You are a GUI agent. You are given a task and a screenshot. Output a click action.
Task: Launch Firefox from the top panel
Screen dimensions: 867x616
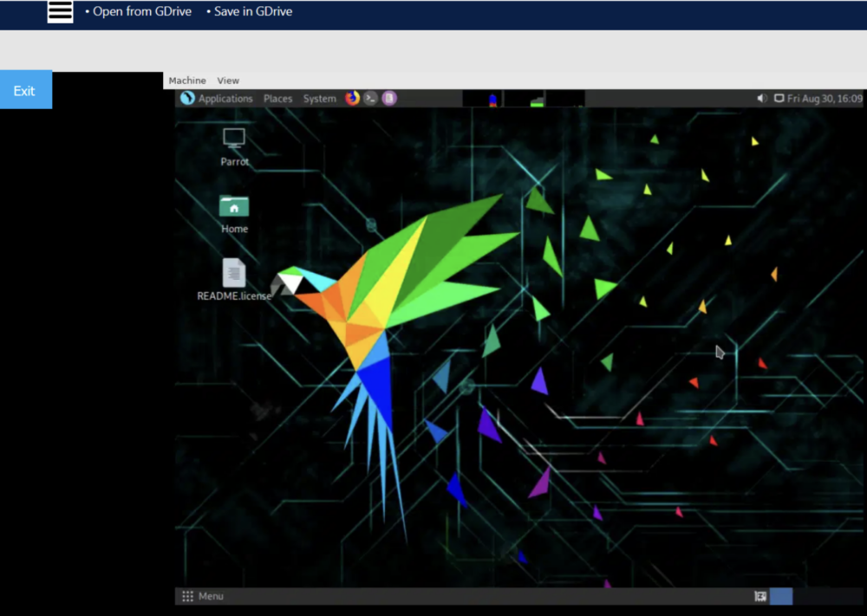352,98
